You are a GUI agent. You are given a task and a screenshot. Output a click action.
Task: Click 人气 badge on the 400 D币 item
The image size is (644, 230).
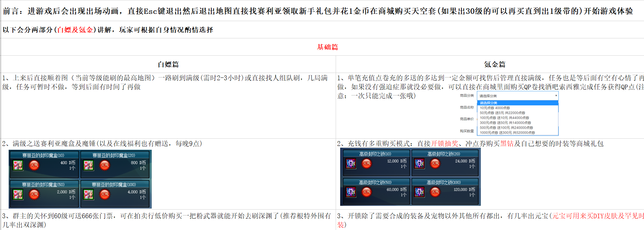click(x=34, y=165)
